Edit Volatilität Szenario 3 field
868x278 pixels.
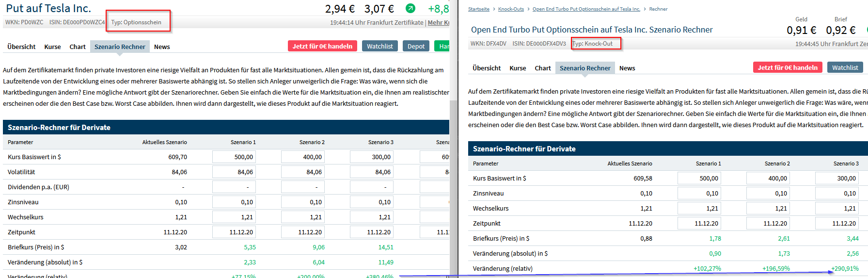pyautogui.click(x=371, y=172)
